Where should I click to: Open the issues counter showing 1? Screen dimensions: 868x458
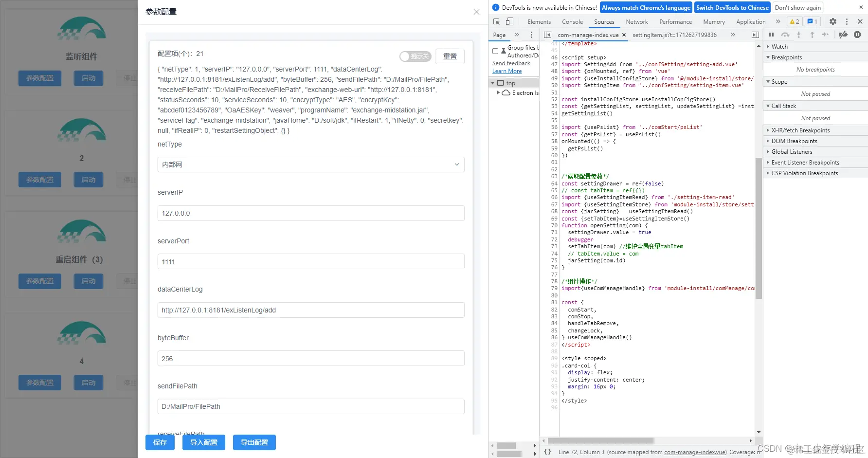tap(812, 22)
